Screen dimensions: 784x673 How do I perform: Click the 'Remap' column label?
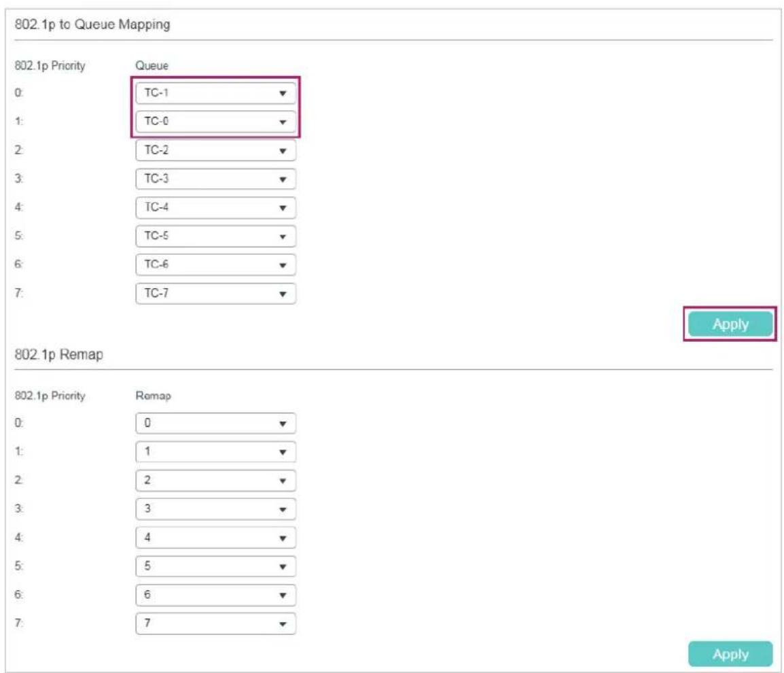153,396
